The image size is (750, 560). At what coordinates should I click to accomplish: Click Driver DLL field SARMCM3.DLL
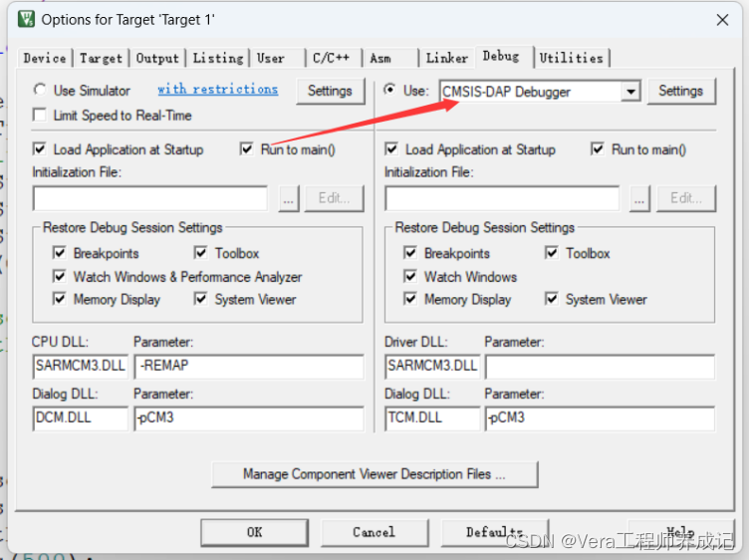tap(432, 366)
